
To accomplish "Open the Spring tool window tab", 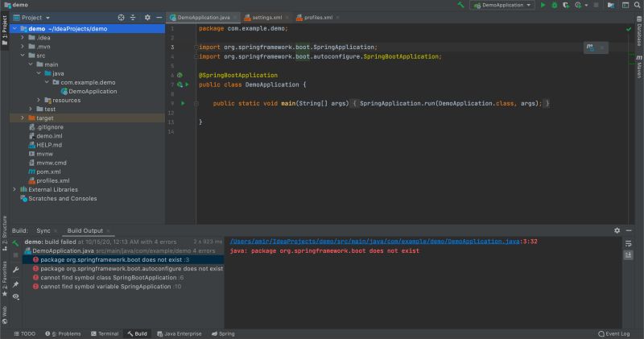I will [223, 333].
